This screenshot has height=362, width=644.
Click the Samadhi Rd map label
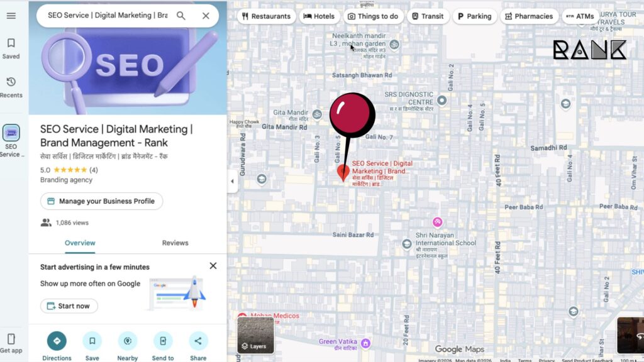click(548, 148)
